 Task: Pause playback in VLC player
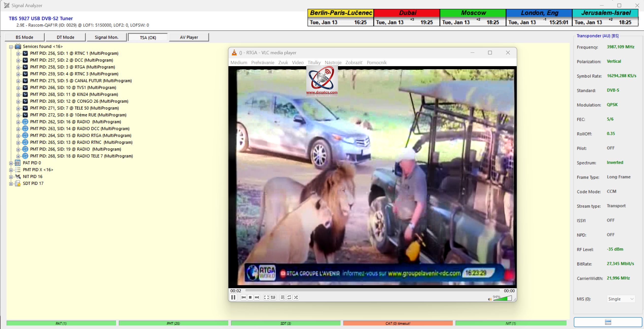tap(233, 297)
